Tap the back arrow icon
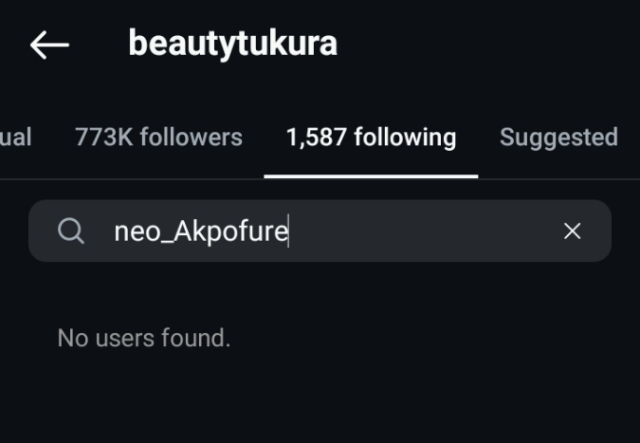The width and height of the screenshot is (640, 443). [x=49, y=45]
